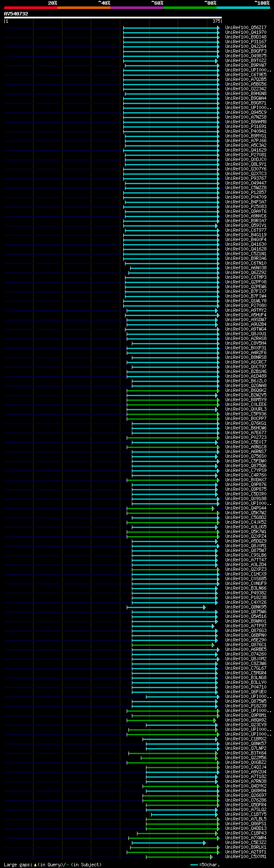The height and width of the screenshot is (868, 274).
Task: Select the UniRef100_Q8L9Y1 label
Action: click(x=246, y=164)
